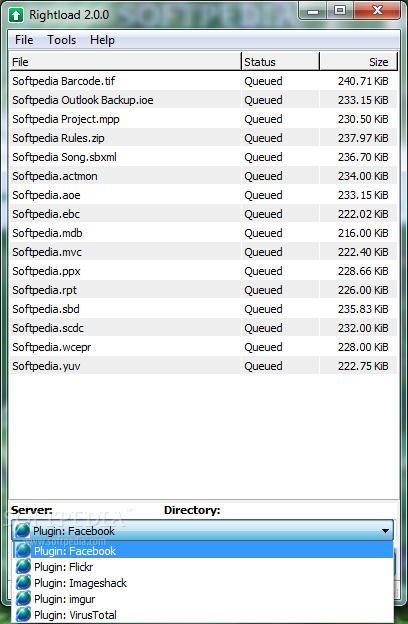
Task: Sort by the File column header
Action: pos(125,62)
